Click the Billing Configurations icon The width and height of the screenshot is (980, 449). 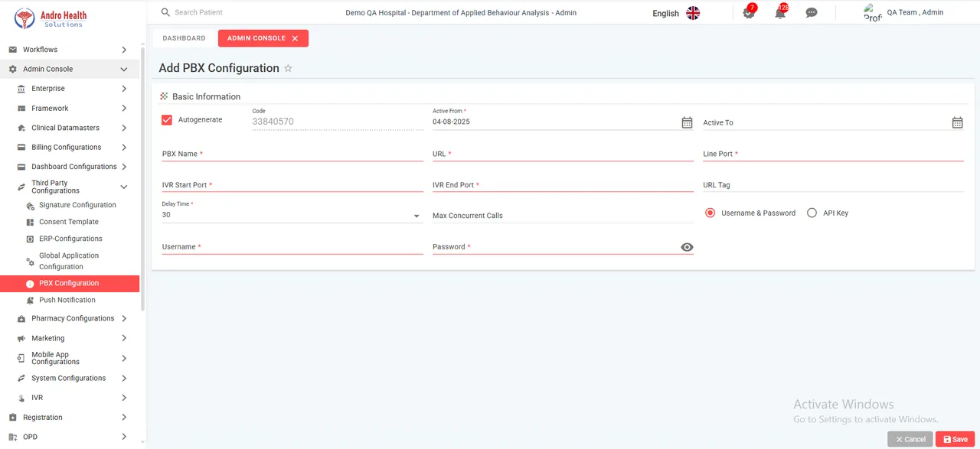coord(21,148)
